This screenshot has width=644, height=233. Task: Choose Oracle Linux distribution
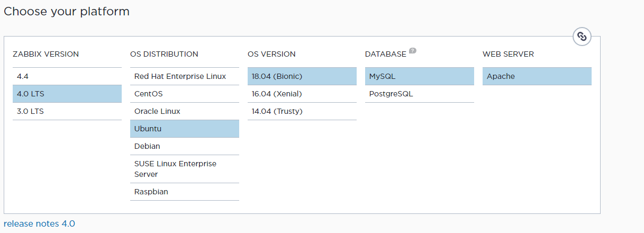point(184,111)
